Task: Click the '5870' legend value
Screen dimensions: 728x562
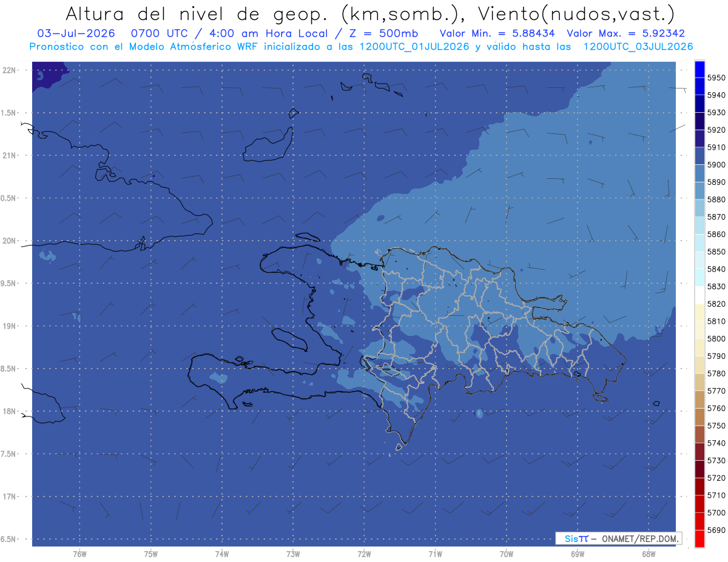Action: pyautogui.click(x=716, y=217)
